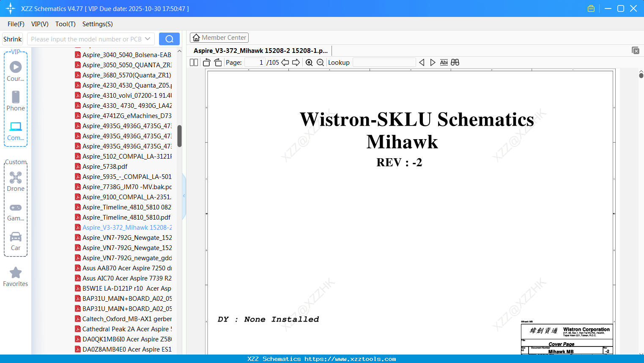The image size is (644, 363).
Task: Click the blue search button
Action: 169,39
